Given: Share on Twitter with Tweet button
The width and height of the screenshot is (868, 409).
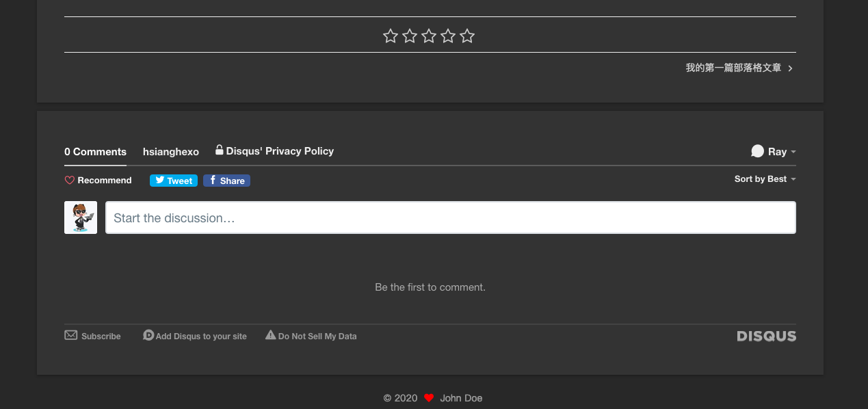Looking at the screenshot, I should tap(174, 181).
